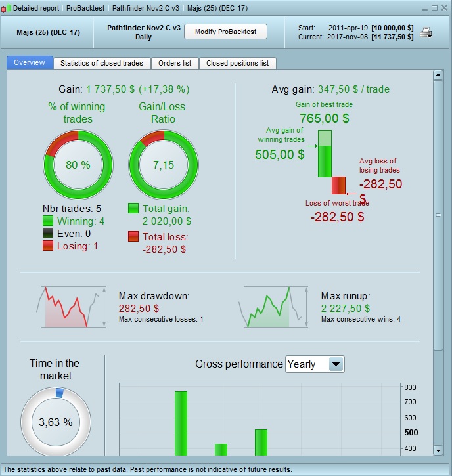The width and height of the screenshot is (452, 476).
Task: Open the Orders list tab
Action: [x=175, y=63]
